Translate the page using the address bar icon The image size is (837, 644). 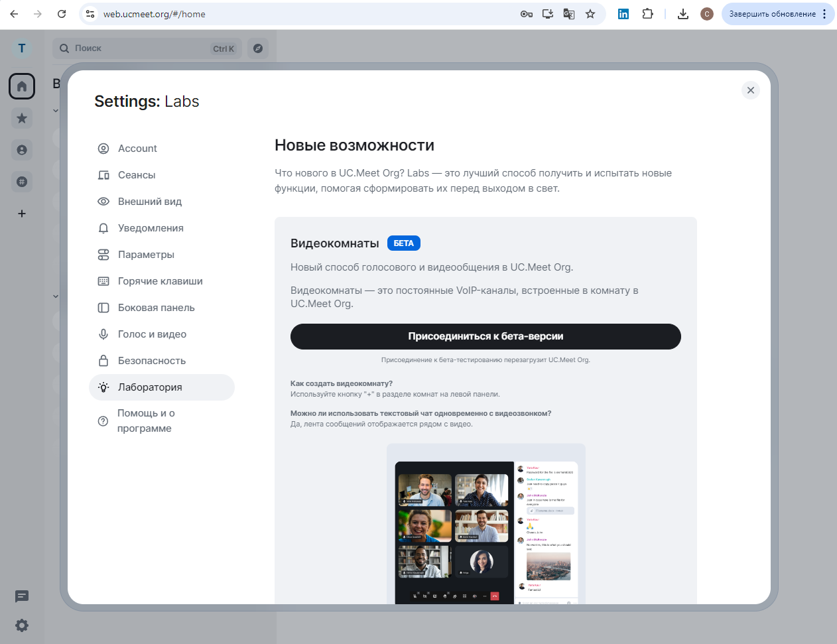[x=568, y=13]
